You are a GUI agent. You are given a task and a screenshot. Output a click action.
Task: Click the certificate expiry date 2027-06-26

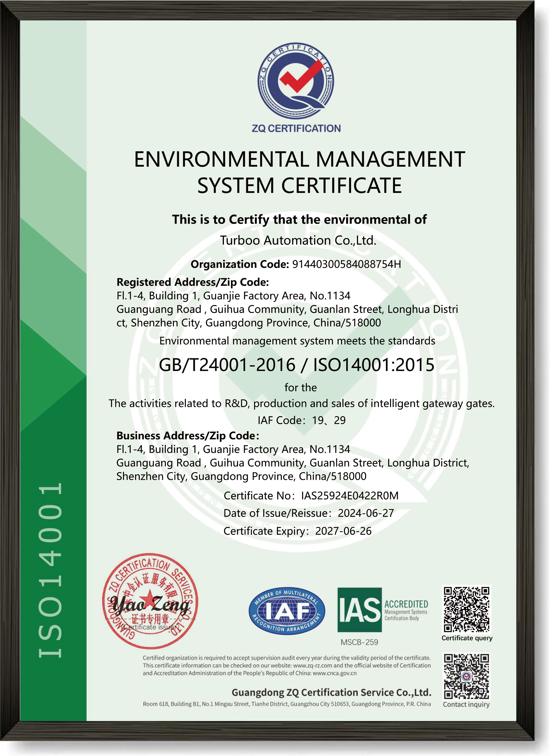(x=343, y=531)
